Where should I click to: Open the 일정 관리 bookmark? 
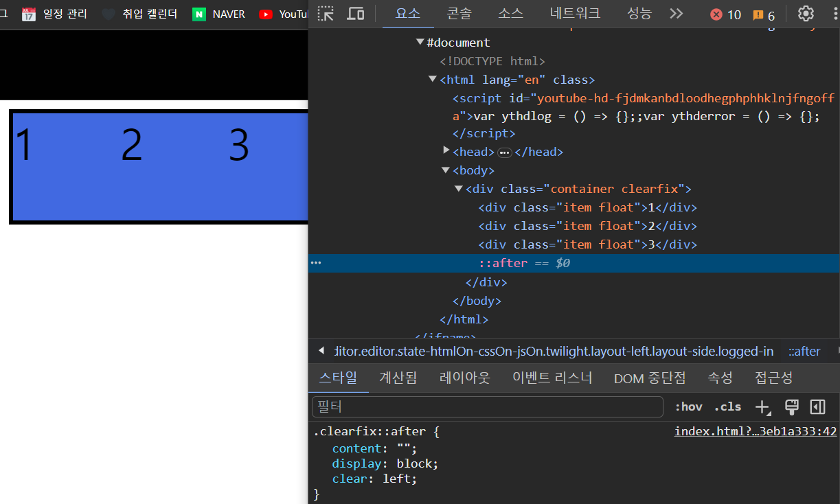(54, 14)
